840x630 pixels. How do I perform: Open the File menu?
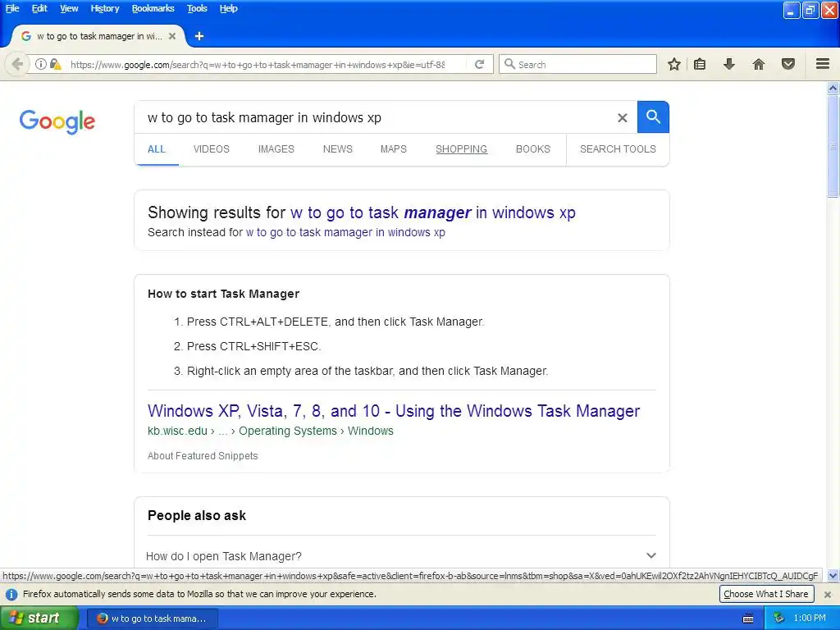pyautogui.click(x=12, y=8)
